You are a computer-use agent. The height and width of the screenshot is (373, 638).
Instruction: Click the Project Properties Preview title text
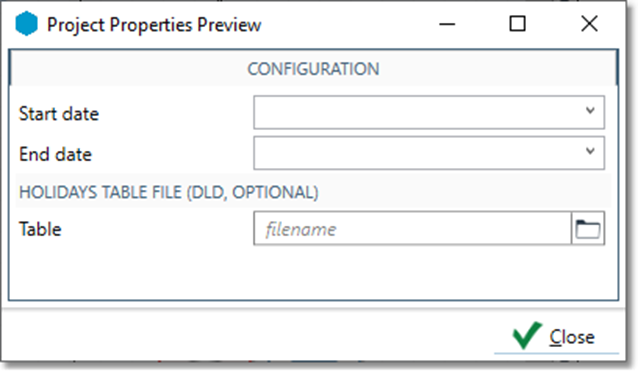point(154,25)
